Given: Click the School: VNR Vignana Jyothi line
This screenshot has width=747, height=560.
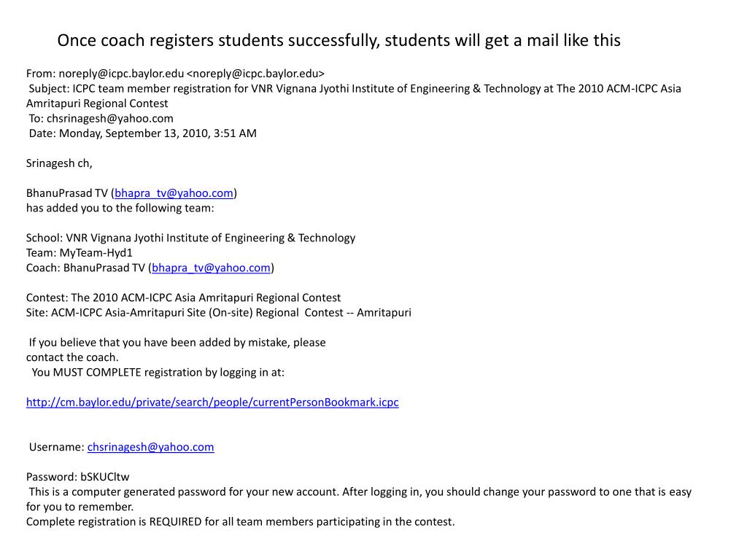Looking at the screenshot, I should pos(190,238).
